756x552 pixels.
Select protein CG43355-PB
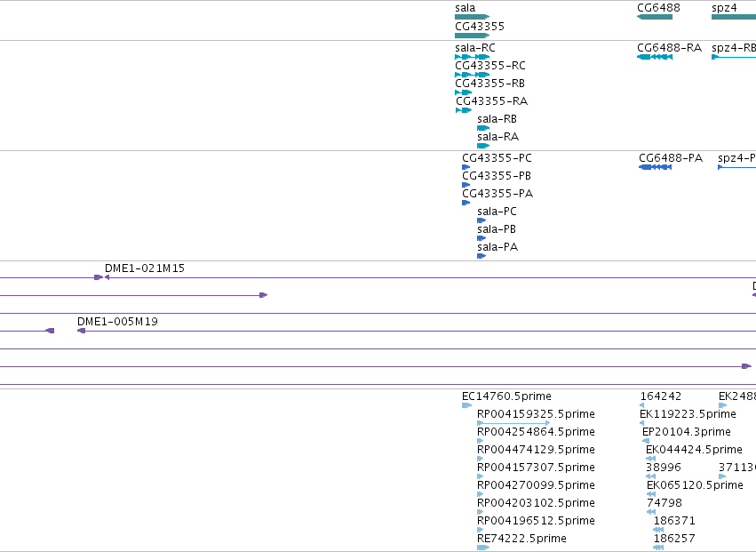[x=466, y=185]
